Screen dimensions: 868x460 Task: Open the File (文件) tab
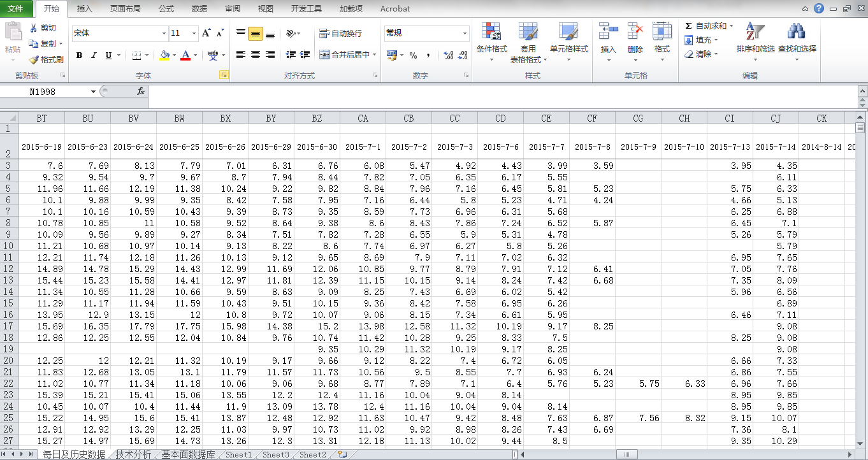[15, 9]
